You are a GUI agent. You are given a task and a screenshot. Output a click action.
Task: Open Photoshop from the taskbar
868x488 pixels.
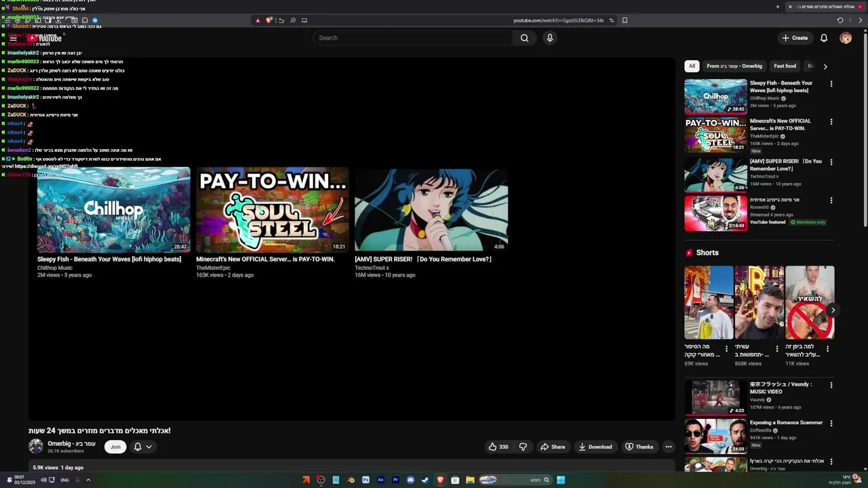366,480
